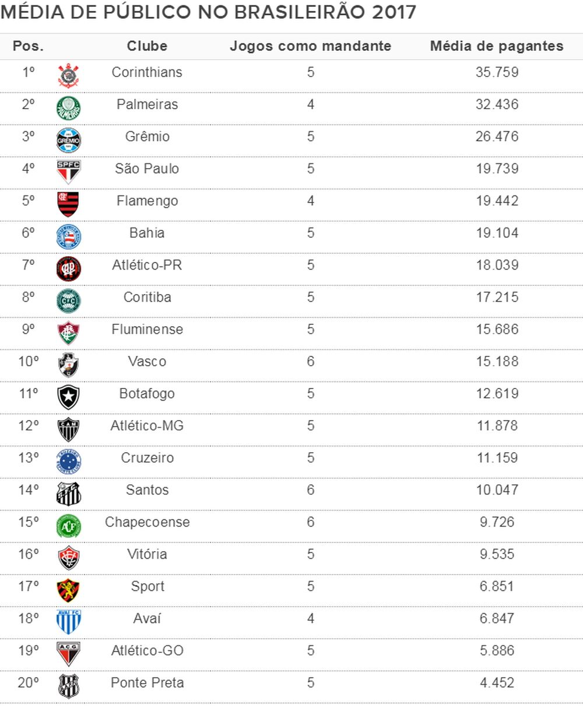Image resolution: width=583 pixels, height=728 pixels.
Task: Click the Fluminense club crest
Action: [x=69, y=333]
